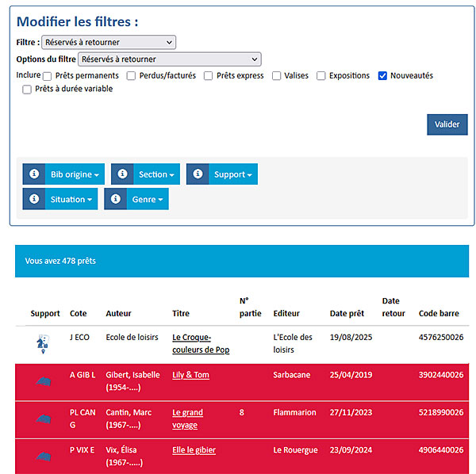Open the Le Croque-couleurs de Pop title link

200,343
